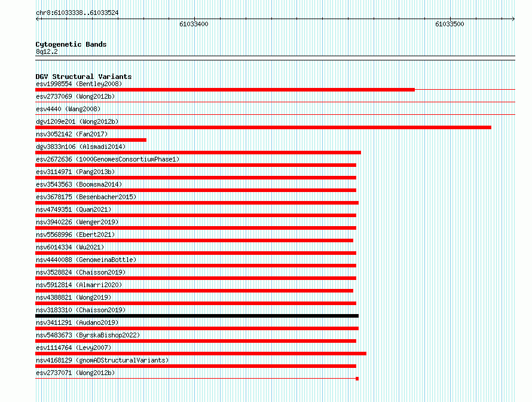Click the chr8:61033338..61033524 coordinate text
This screenshot has height=402, width=532.
click(77, 13)
